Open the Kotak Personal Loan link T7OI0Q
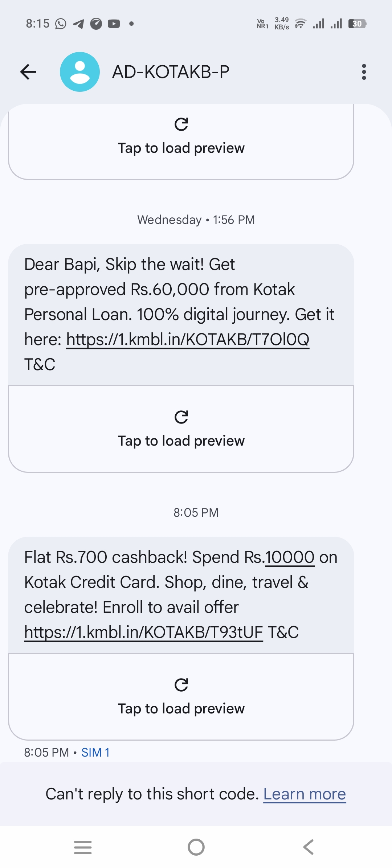392x868 pixels. point(188,340)
